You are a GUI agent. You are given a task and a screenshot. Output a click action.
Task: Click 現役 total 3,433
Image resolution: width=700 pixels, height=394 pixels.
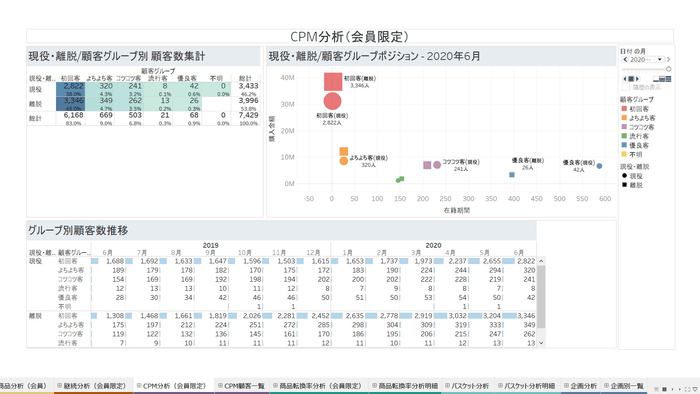pyautogui.click(x=248, y=86)
